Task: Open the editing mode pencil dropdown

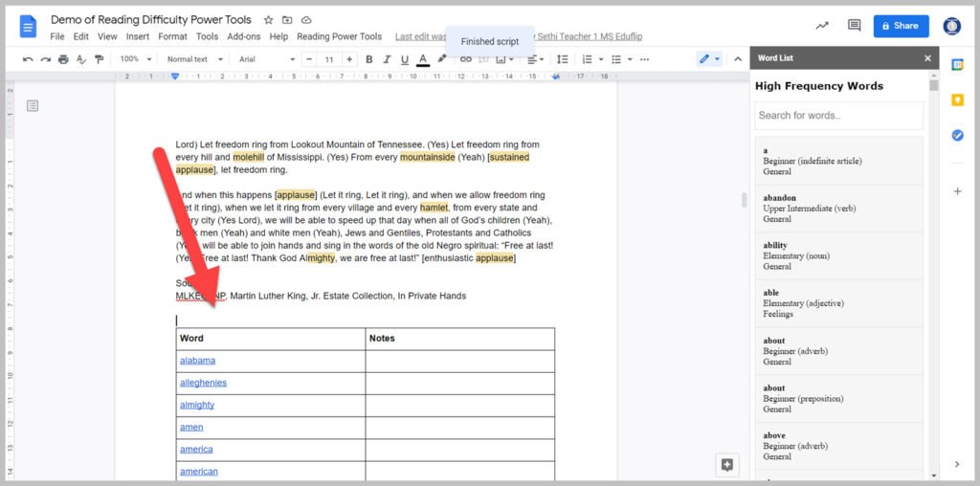Action: point(709,59)
